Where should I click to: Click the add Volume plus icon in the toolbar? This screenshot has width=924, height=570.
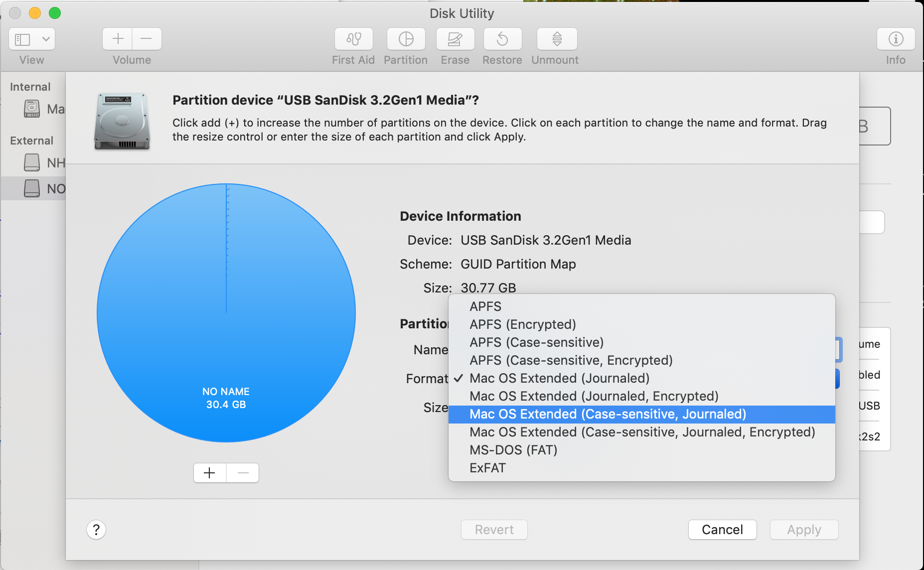(118, 39)
